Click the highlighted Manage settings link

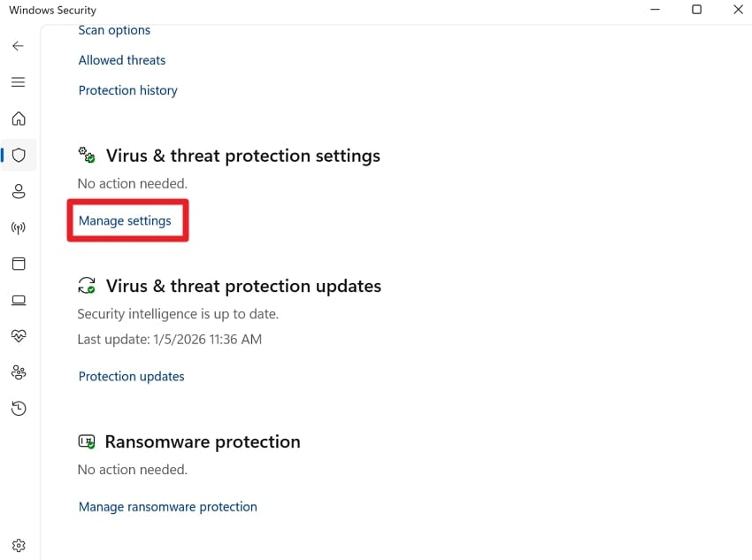pos(127,220)
